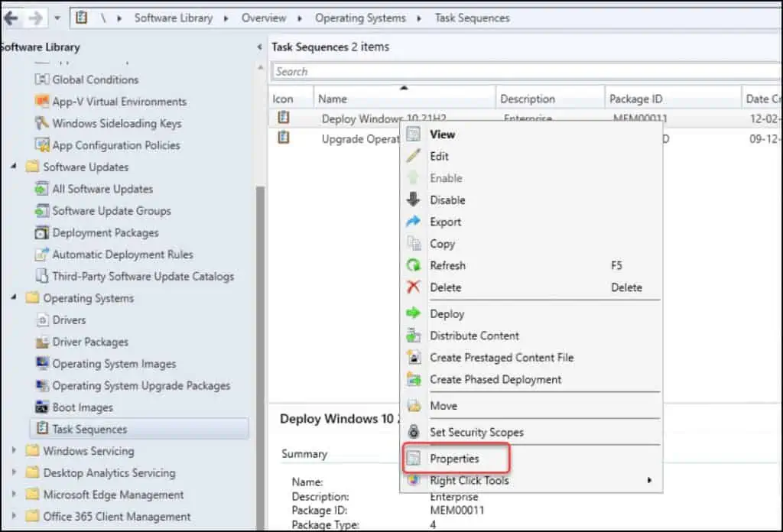Viewport: 783px width, 532px height.
Task: Sort by the Package ID column header
Action: tap(673, 99)
